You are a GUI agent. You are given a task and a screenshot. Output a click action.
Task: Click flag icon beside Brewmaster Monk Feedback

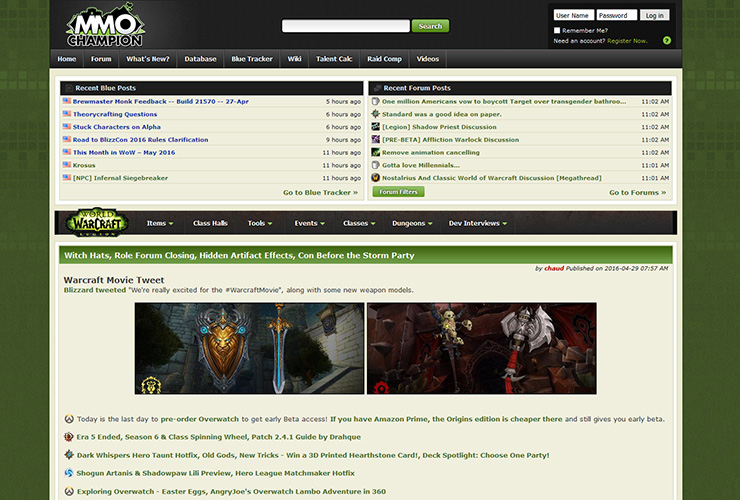(67, 101)
